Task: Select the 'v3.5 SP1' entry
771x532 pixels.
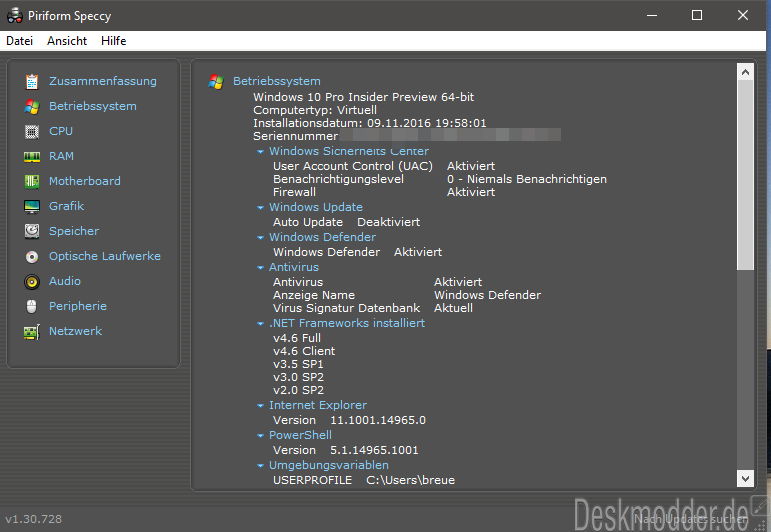Action: pos(298,364)
